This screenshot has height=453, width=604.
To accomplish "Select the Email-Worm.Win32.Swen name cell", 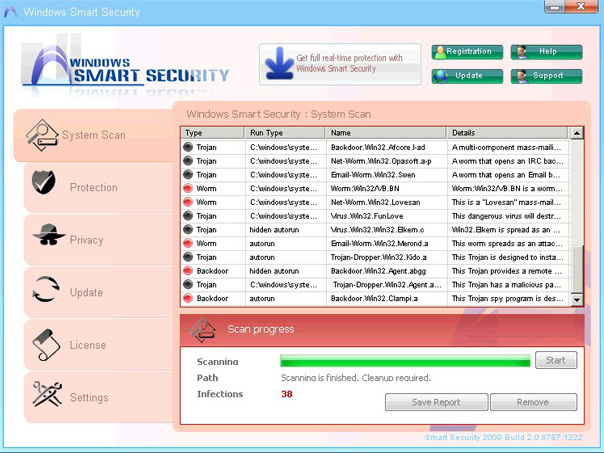I will pos(386,175).
